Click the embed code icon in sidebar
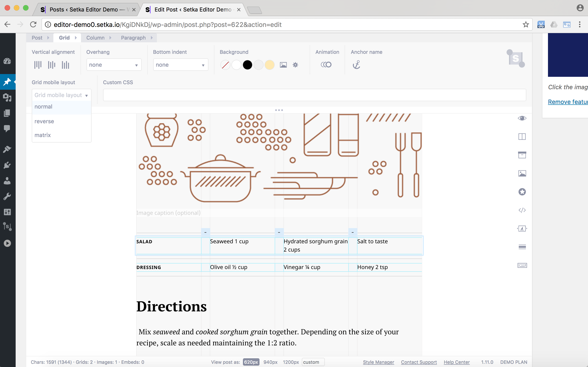 (522, 210)
